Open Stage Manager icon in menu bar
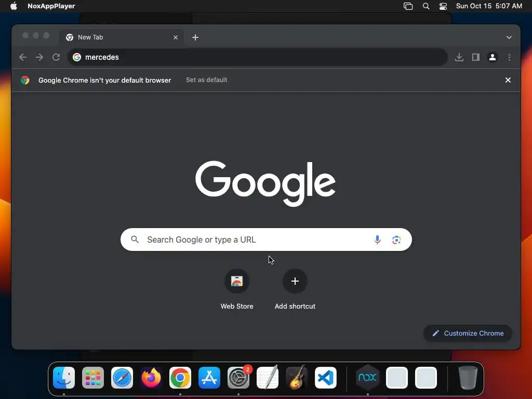This screenshot has width=532, height=399. tap(408, 6)
